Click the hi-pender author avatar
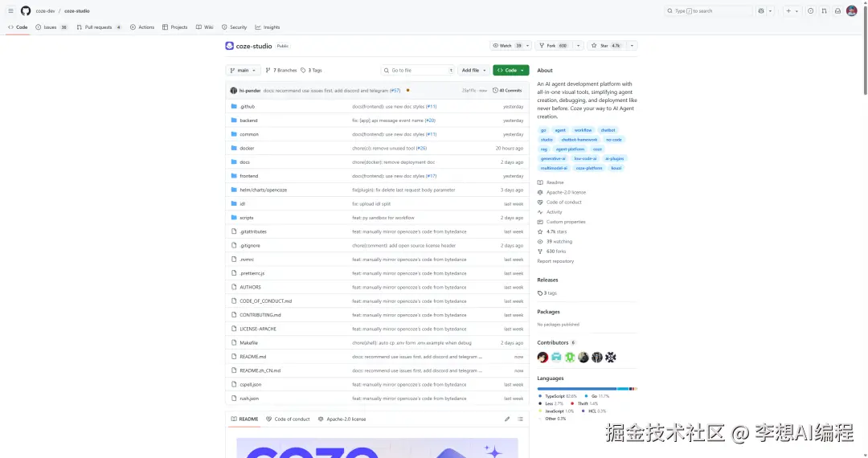 pyautogui.click(x=234, y=90)
